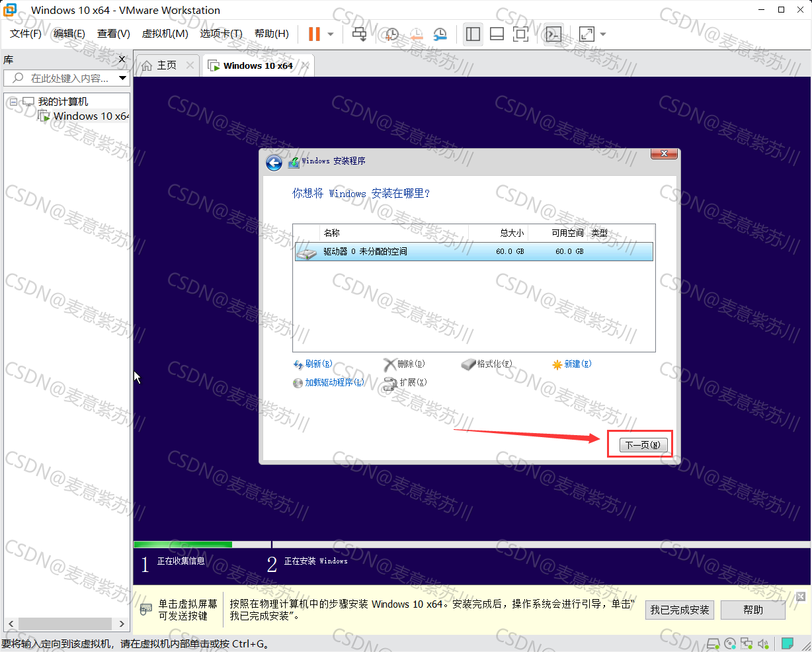Open the 编辑(E) menu
812x652 pixels.
pyautogui.click(x=69, y=34)
